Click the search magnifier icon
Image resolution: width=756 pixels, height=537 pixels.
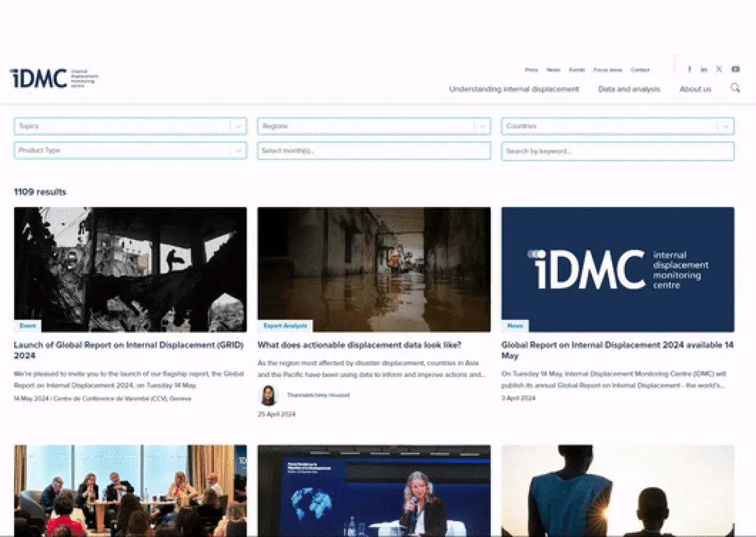pos(735,88)
